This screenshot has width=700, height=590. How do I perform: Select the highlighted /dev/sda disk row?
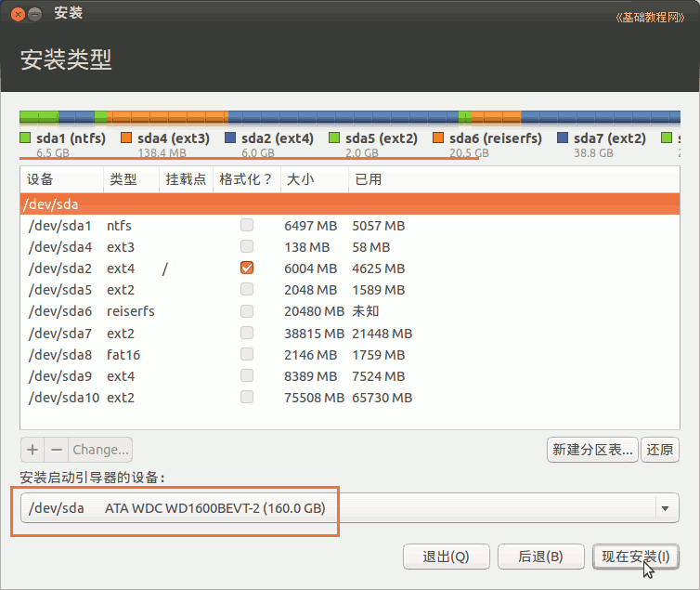tap(350, 204)
